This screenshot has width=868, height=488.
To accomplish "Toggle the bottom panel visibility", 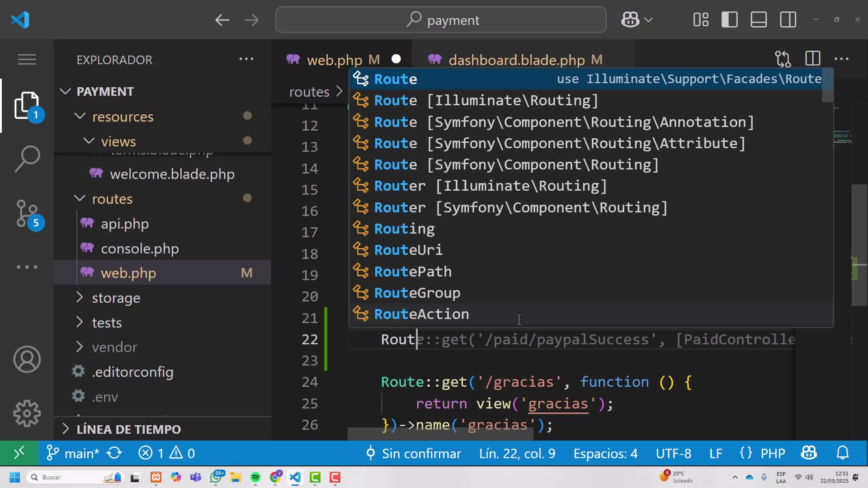I will [x=758, y=20].
